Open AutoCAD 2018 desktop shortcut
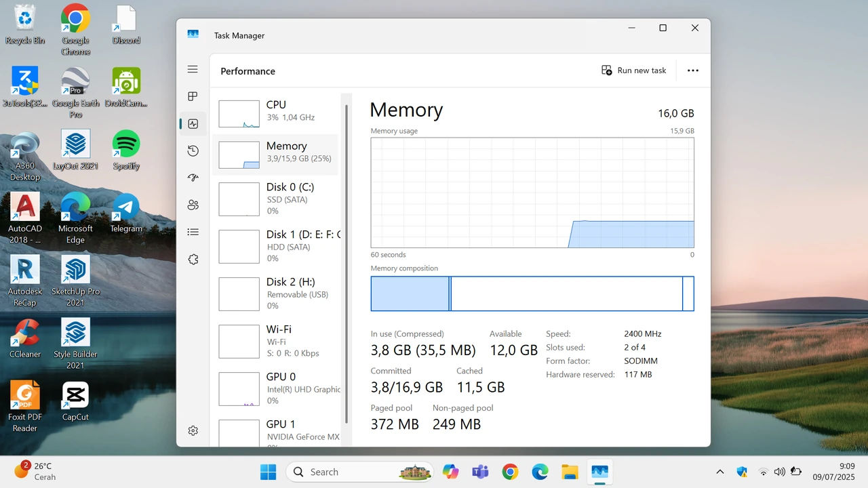This screenshot has height=488, width=868. [x=25, y=218]
